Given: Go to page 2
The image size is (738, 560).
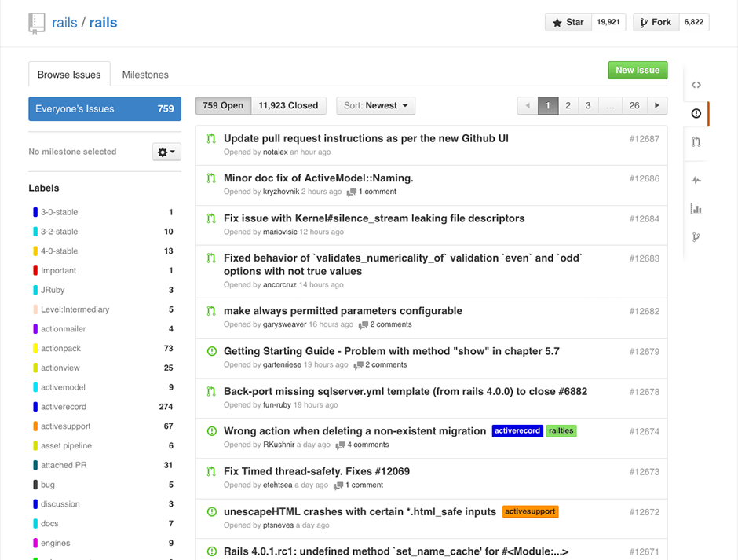Looking at the screenshot, I should tap(568, 105).
